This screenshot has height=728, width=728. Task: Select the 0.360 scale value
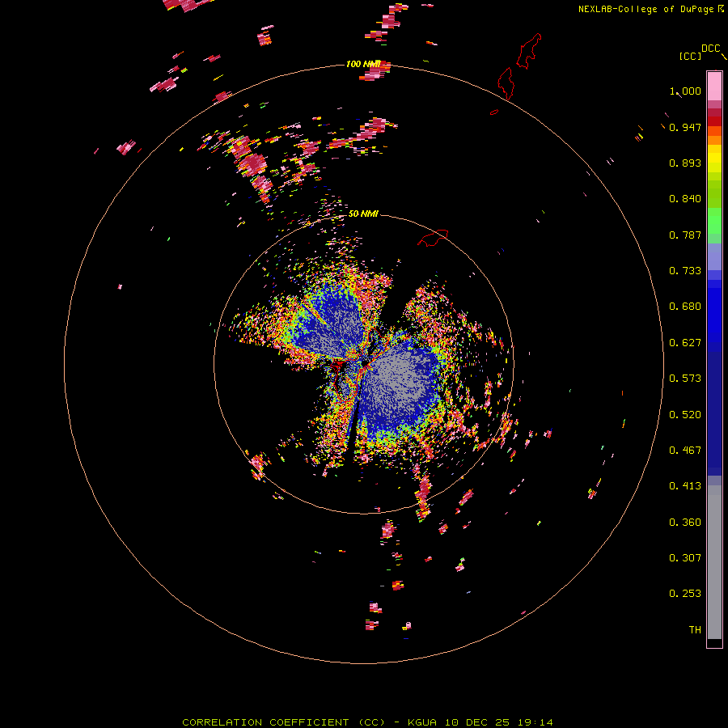click(x=685, y=523)
